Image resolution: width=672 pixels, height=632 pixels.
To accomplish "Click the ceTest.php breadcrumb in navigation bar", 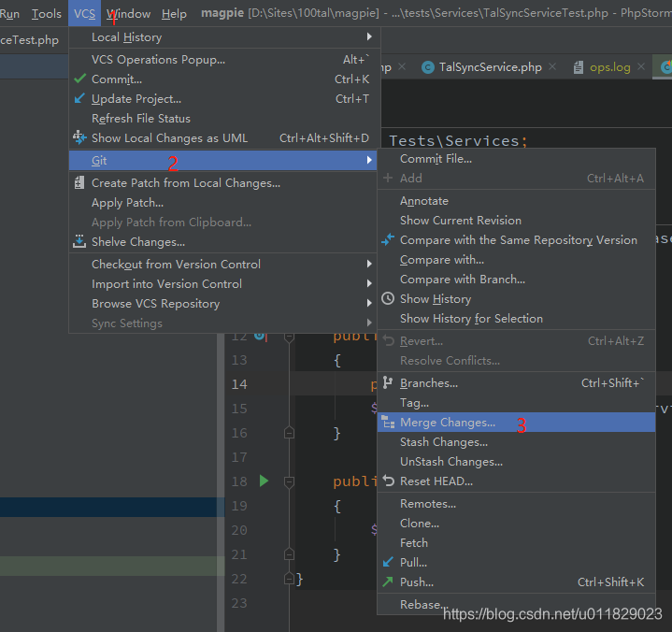I will [29, 40].
